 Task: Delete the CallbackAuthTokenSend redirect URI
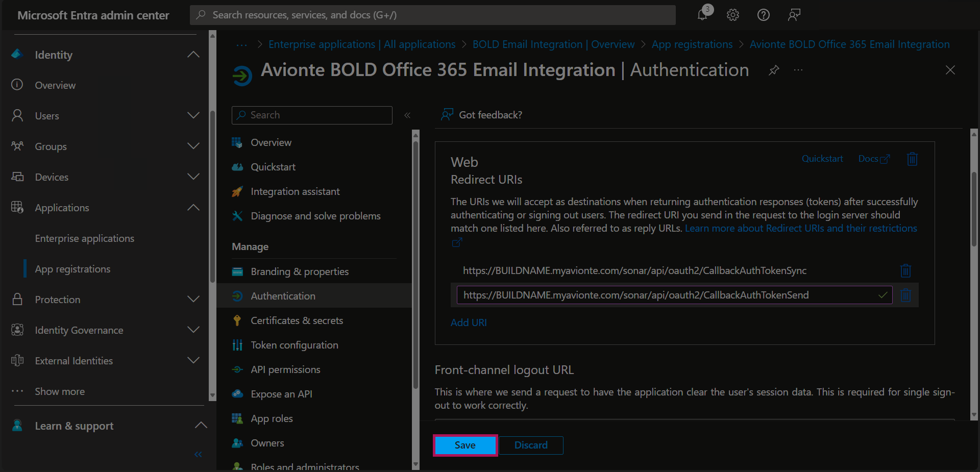coord(905,295)
